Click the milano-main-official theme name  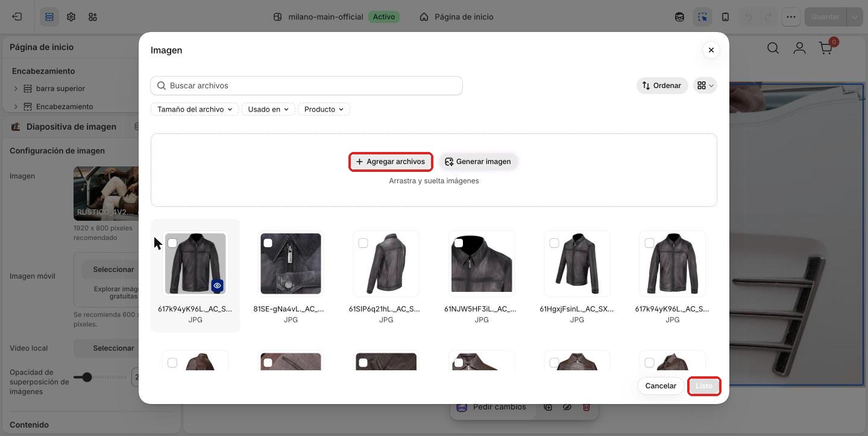pyautogui.click(x=325, y=17)
